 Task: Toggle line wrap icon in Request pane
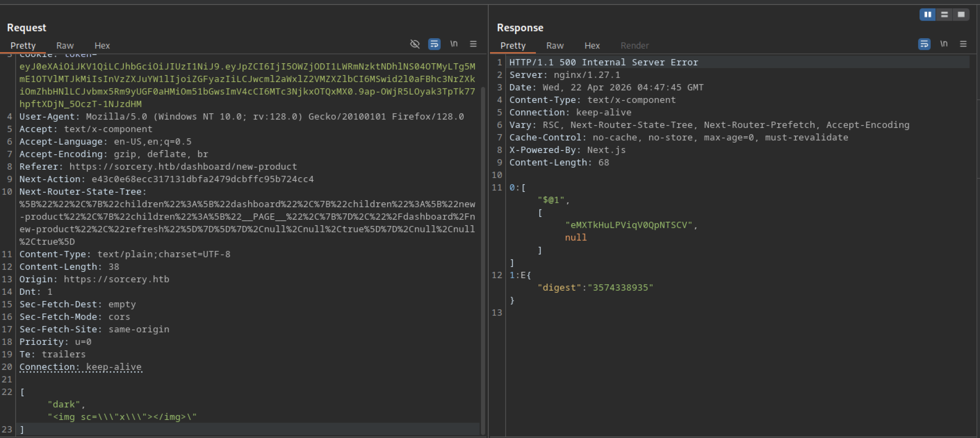pos(434,44)
